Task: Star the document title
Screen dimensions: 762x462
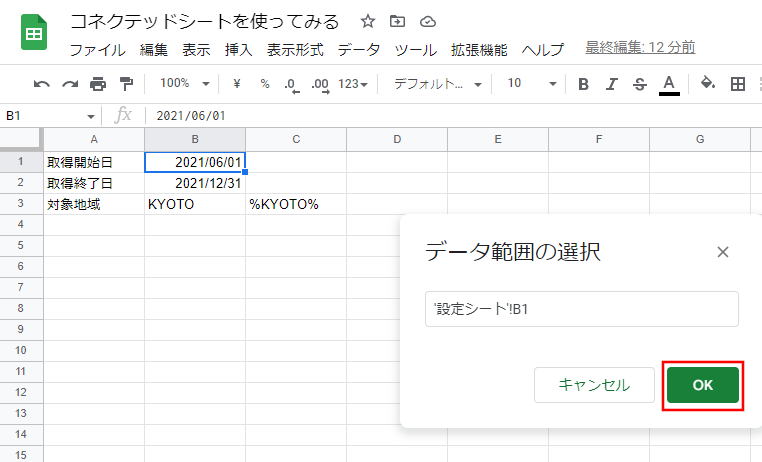Action: pos(368,21)
